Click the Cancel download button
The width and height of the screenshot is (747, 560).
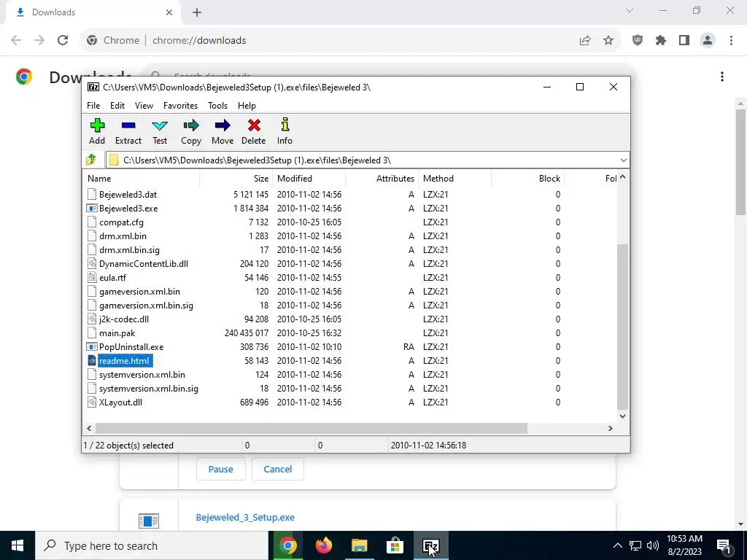pos(278,469)
